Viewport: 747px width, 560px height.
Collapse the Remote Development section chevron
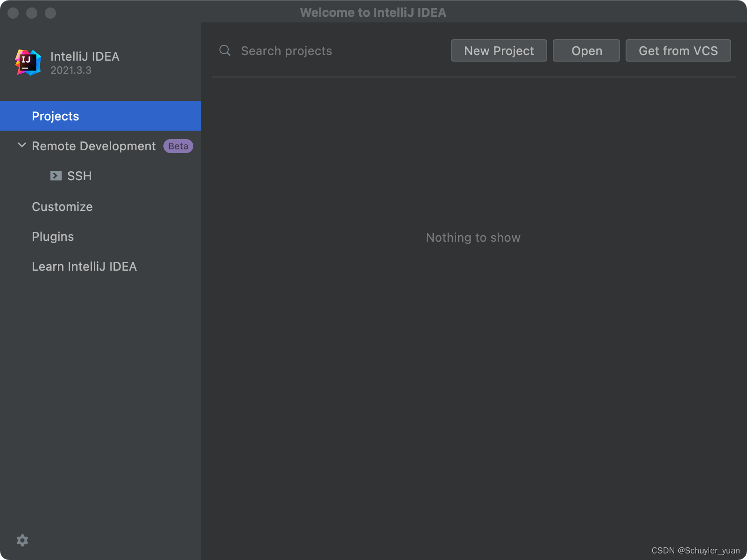click(21, 146)
